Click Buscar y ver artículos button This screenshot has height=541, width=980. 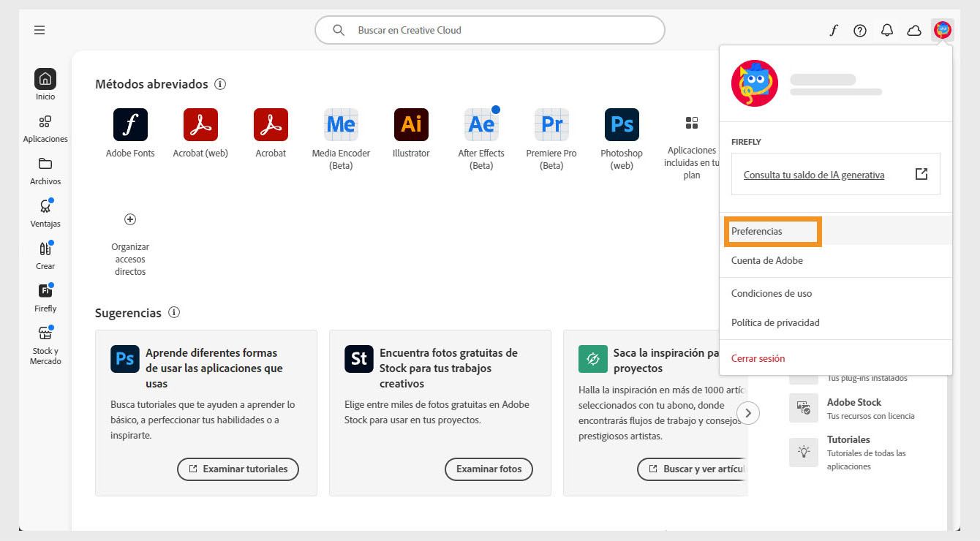coord(693,469)
